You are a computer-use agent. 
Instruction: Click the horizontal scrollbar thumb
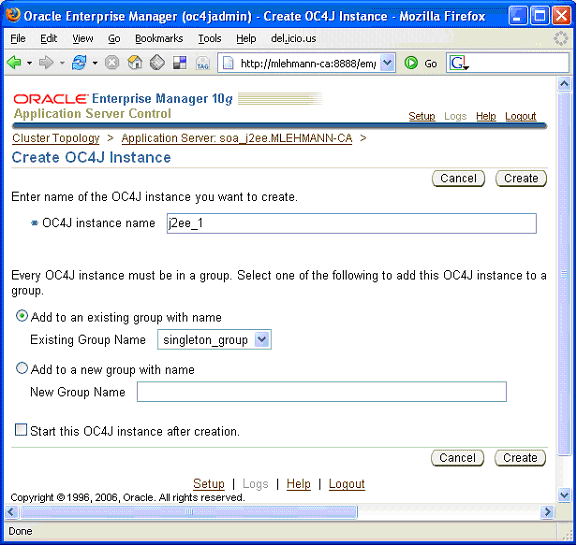coord(189,512)
